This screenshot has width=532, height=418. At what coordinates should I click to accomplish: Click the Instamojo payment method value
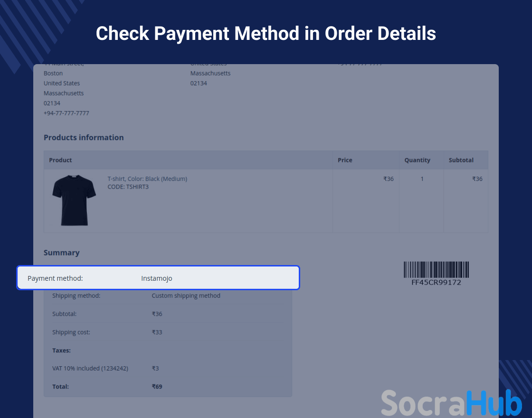[156, 278]
